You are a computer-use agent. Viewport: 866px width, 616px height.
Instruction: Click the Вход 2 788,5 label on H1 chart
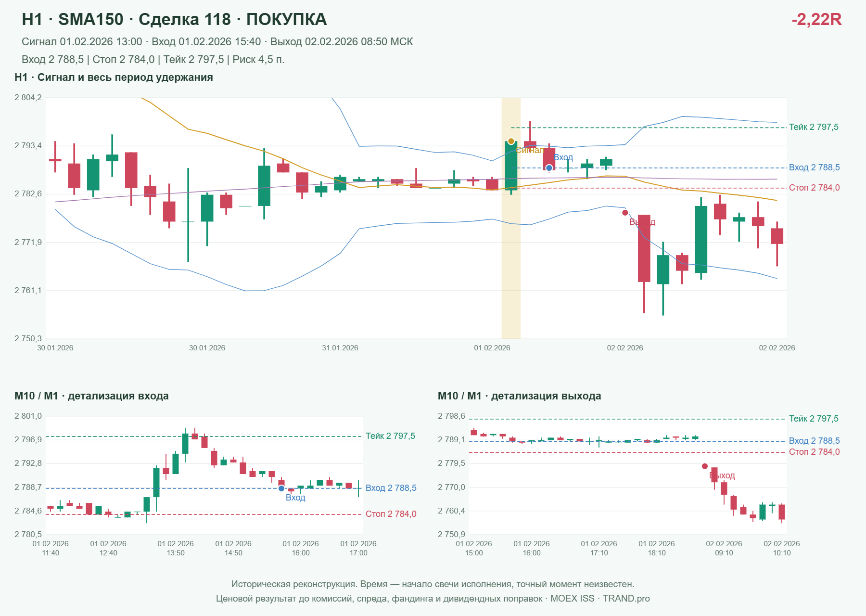[815, 167]
